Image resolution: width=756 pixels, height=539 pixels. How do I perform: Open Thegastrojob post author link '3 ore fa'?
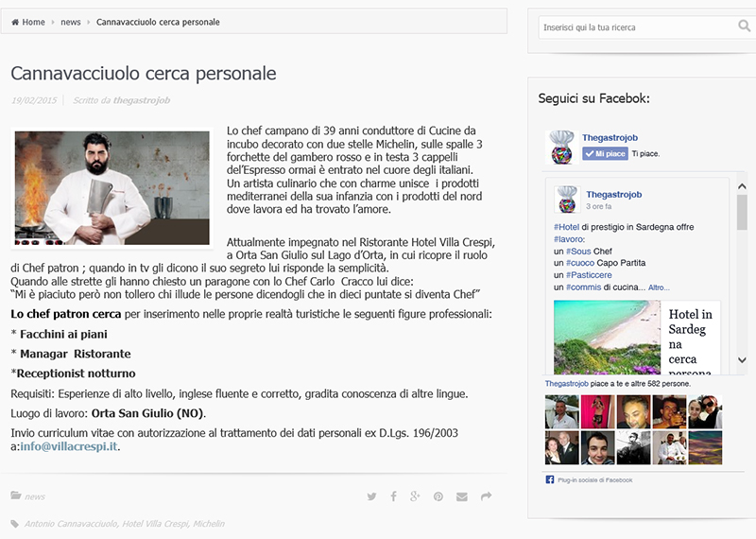pyautogui.click(x=613, y=195)
